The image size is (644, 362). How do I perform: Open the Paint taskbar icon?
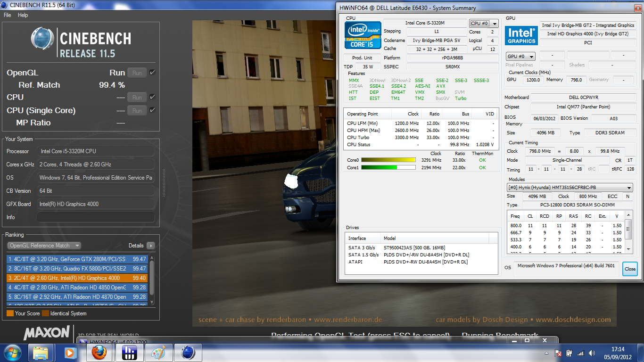[x=158, y=352]
